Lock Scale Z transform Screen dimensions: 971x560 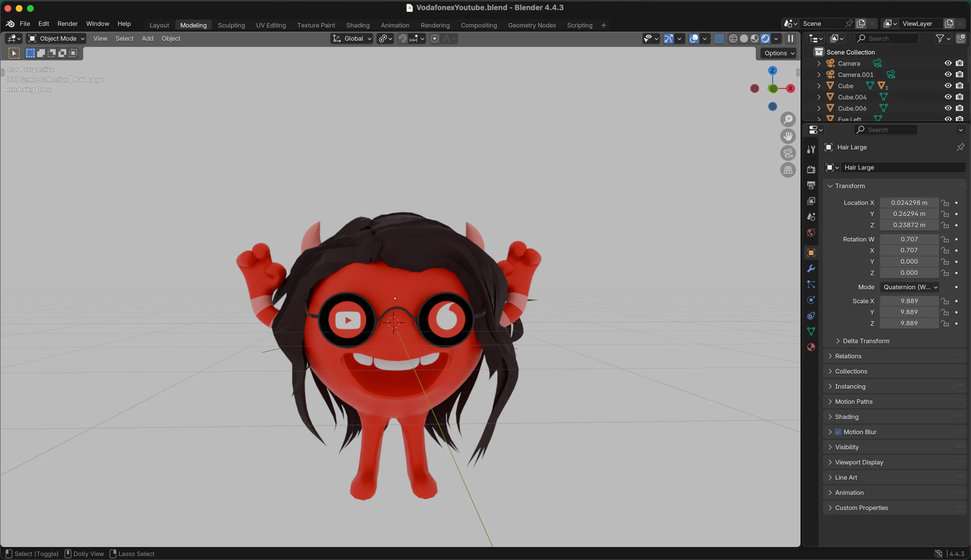click(945, 324)
